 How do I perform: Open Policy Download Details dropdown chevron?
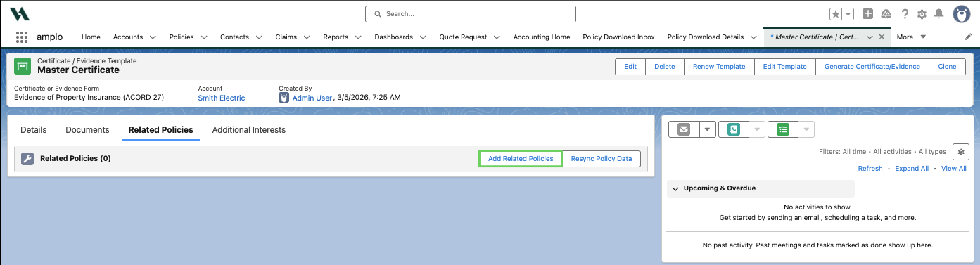754,37
